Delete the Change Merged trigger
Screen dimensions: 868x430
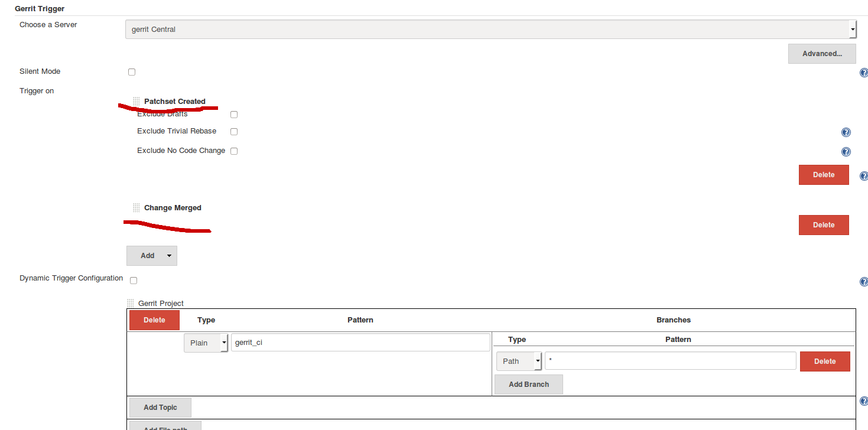(824, 225)
